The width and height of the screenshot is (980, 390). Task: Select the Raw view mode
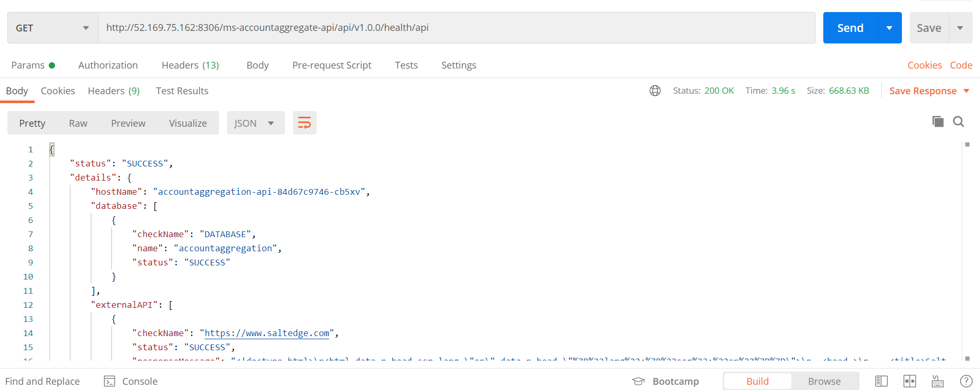click(x=78, y=123)
